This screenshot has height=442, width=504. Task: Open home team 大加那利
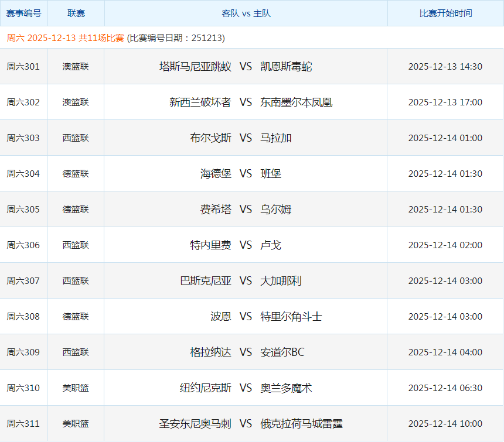pos(281,281)
